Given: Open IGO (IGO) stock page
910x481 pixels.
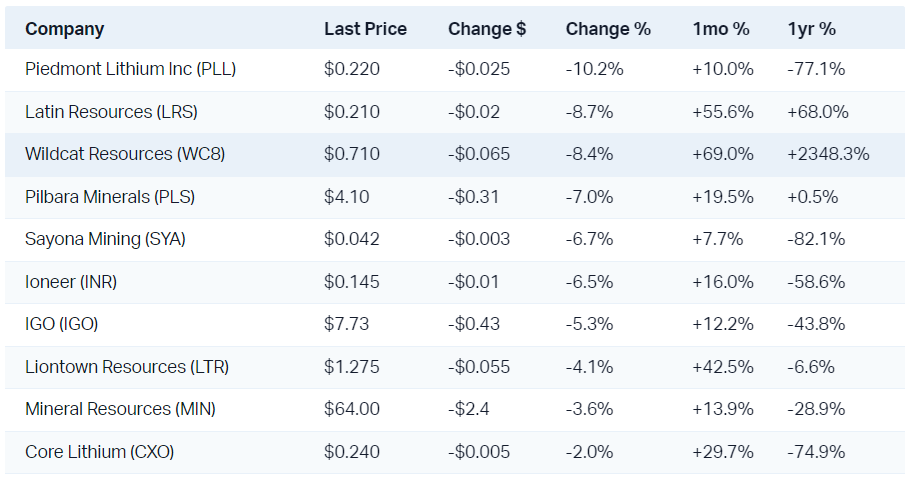Looking at the screenshot, I should point(62,324).
